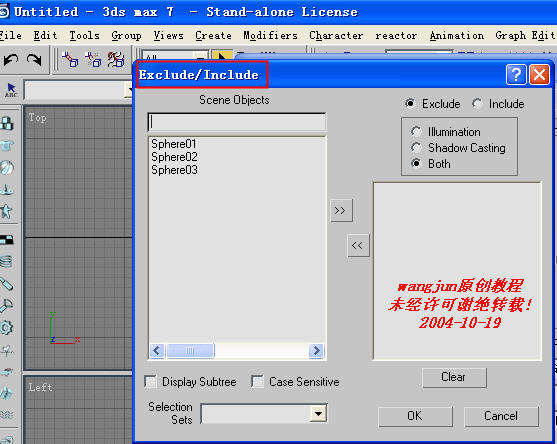Choose the Illumination radio option
The height and width of the screenshot is (444, 557).
click(416, 131)
